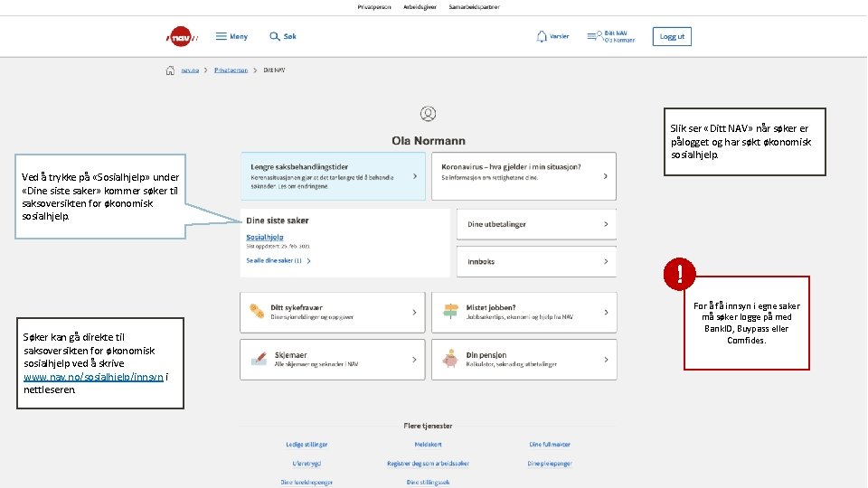Open the www.nav.no/sosialhjelp/innsyn link
The height and width of the screenshot is (488, 868).
point(93,377)
